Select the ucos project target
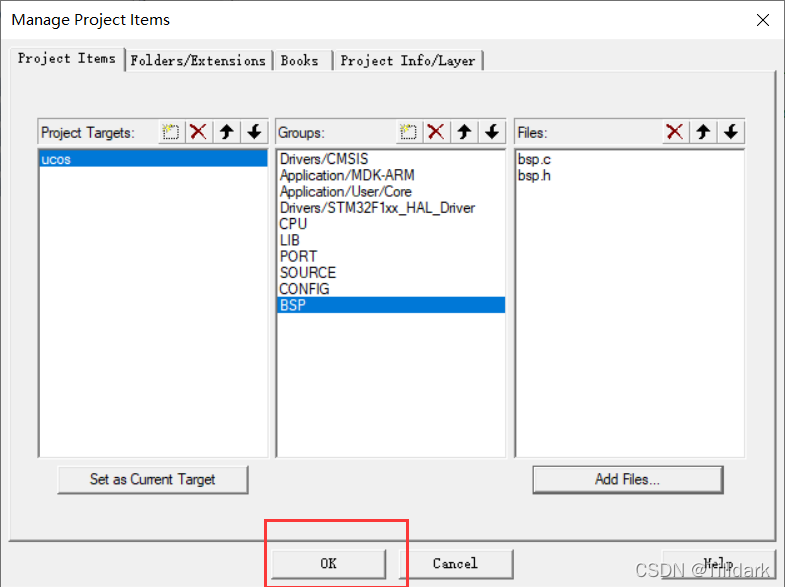The width and height of the screenshot is (785, 587). [x=153, y=159]
